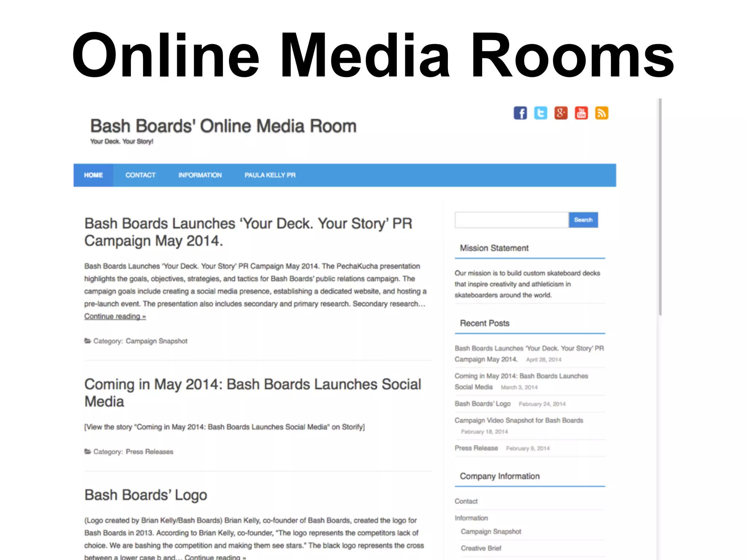The width and height of the screenshot is (747, 560).
Task: Click the 'February 24, 2014' post date
Action: click(542, 404)
